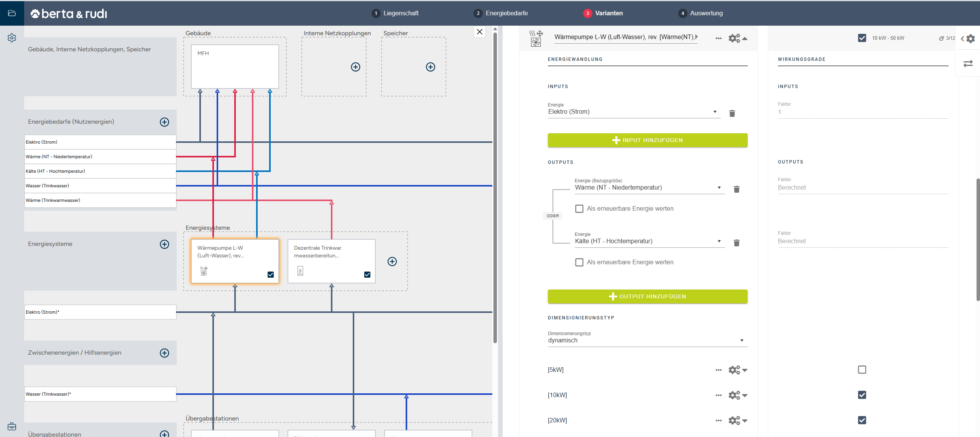
Task: Click the INPUT HINZUFÜGEN button
Action: point(647,140)
